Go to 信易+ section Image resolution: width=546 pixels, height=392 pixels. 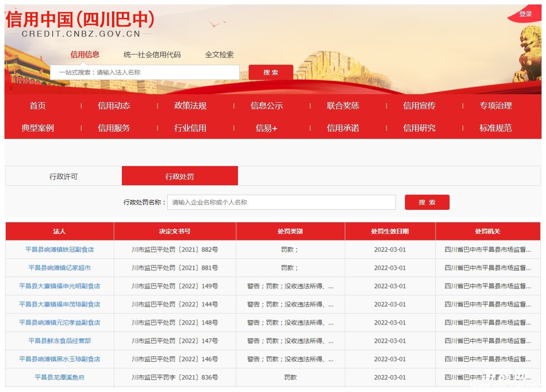pos(267,128)
